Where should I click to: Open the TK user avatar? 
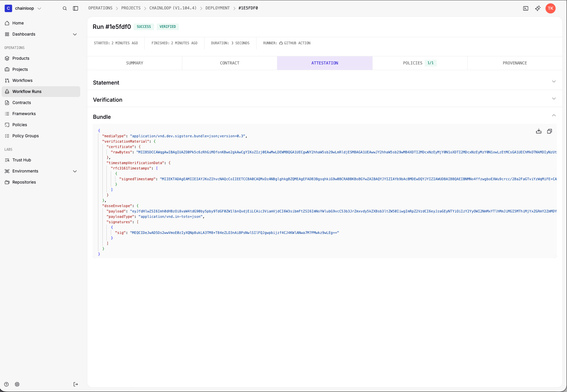point(551,8)
